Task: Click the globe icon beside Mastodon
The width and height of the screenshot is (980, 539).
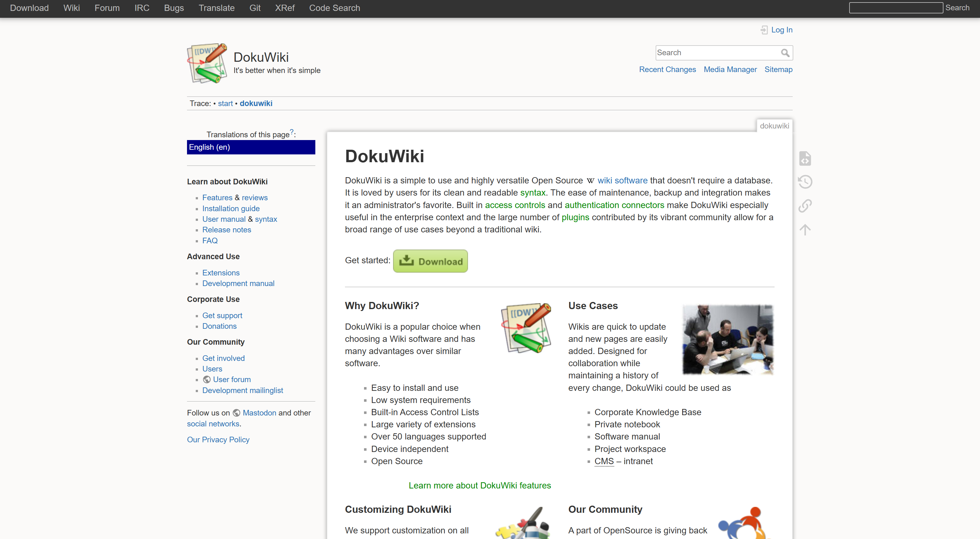Action: tap(236, 413)
